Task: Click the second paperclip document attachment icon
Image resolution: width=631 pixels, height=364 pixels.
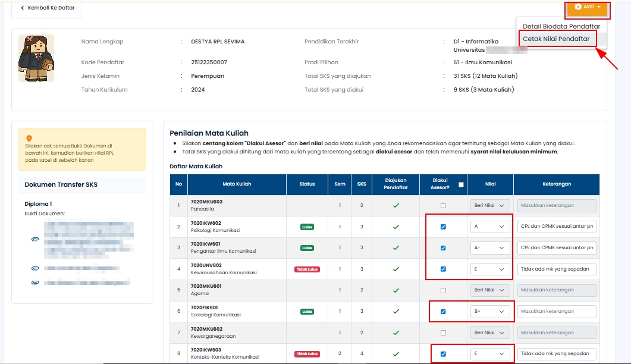Action: pos(36,268)
